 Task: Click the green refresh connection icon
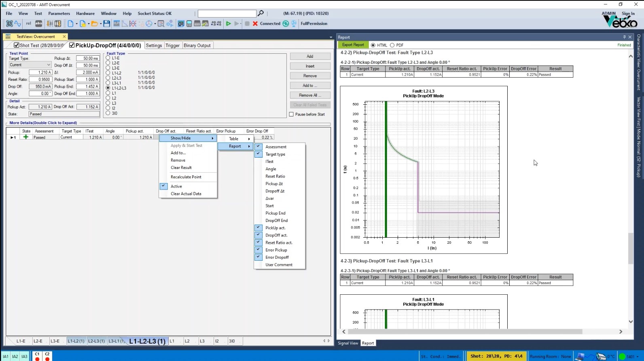[x=286, y=24]
